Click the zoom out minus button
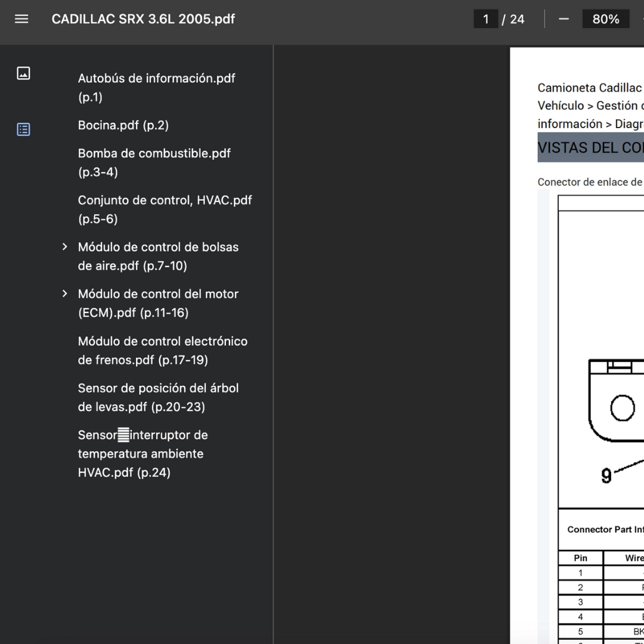Viewport: 644px width, 644px height. click(x=564, y=19)
